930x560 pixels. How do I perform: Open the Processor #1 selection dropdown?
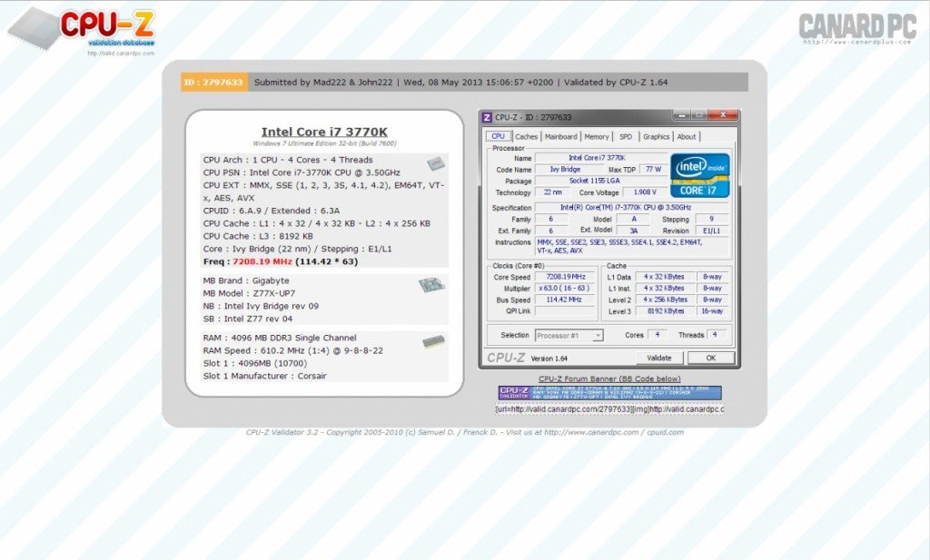(569, 335)
